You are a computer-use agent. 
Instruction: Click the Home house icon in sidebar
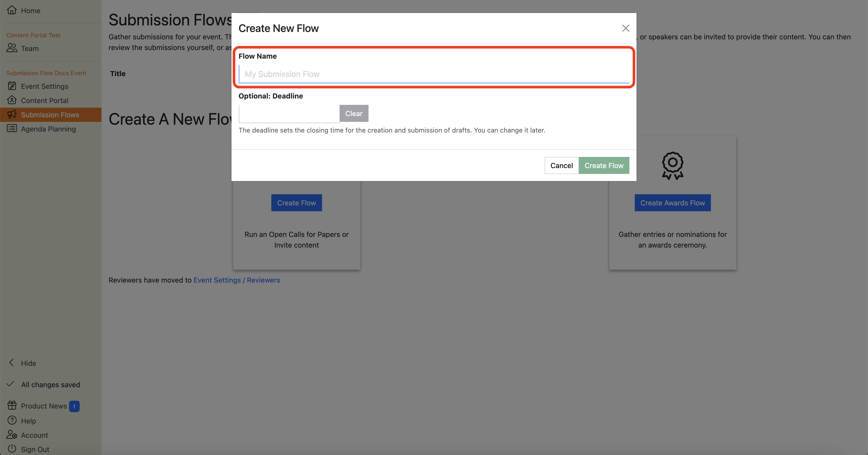point(12,10)
